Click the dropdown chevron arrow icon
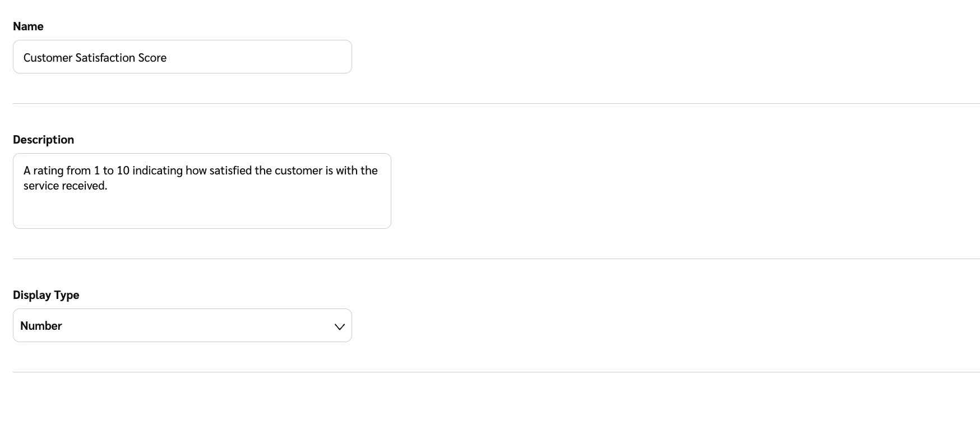The image size is (980, 433). click(339, 326)
